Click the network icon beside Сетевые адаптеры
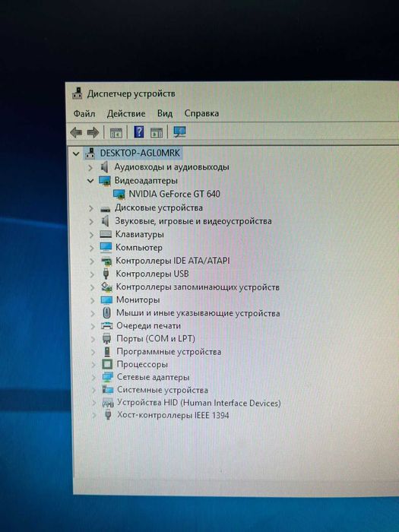 coord(108,377)
